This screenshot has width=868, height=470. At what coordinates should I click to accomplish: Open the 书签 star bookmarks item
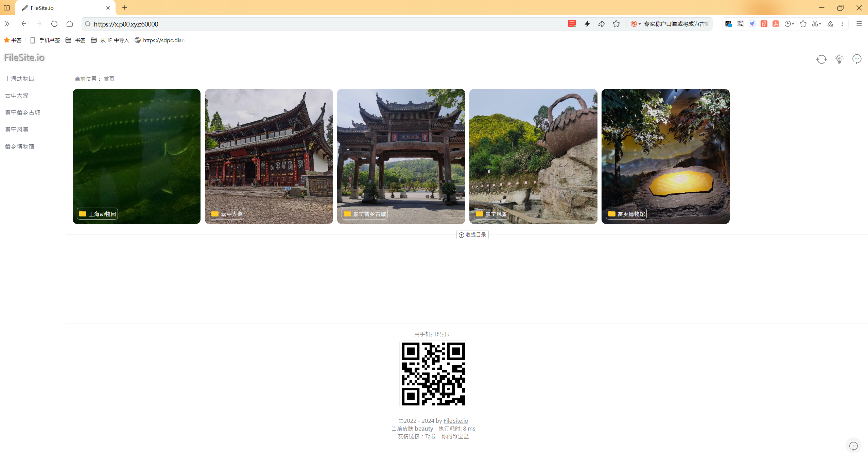click(13, 40)
